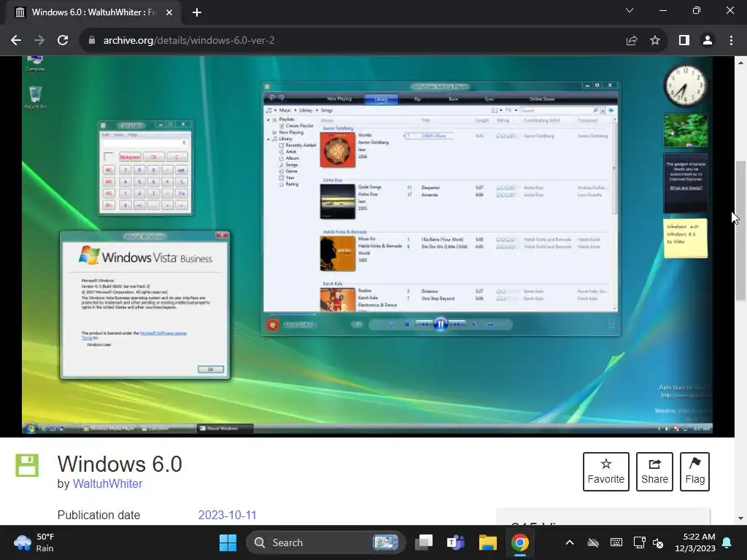747x560 pixels.
Task: Open the Chrome profile avatar
Action: [x=708, y=41]
